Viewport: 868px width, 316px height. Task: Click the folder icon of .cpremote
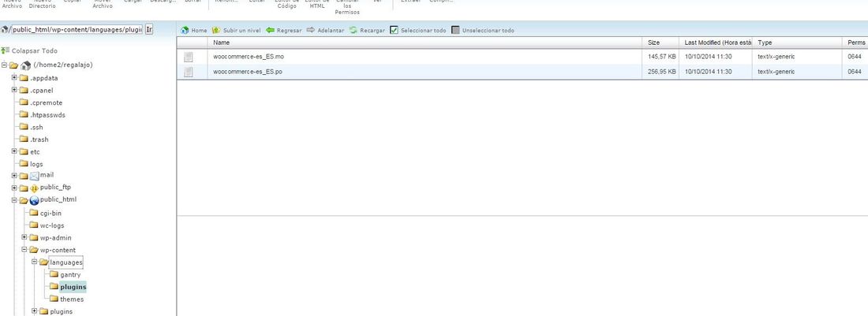pos(24,102)
